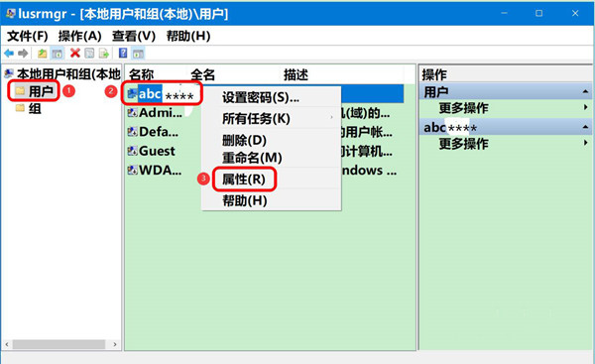
Task: Click the tree pane scrollbar right arrow
Action: pyautogui.click(x=115, y=344)
